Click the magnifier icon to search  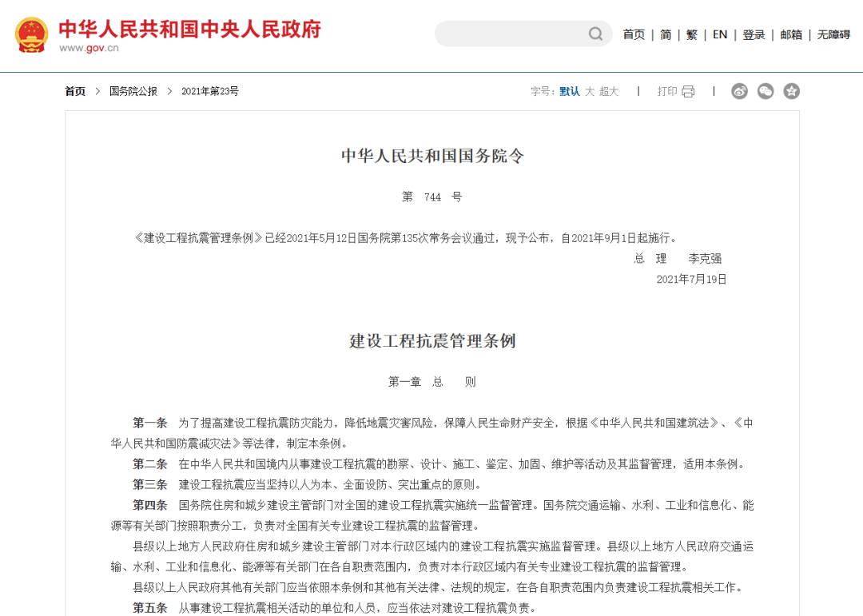(595, 34)
